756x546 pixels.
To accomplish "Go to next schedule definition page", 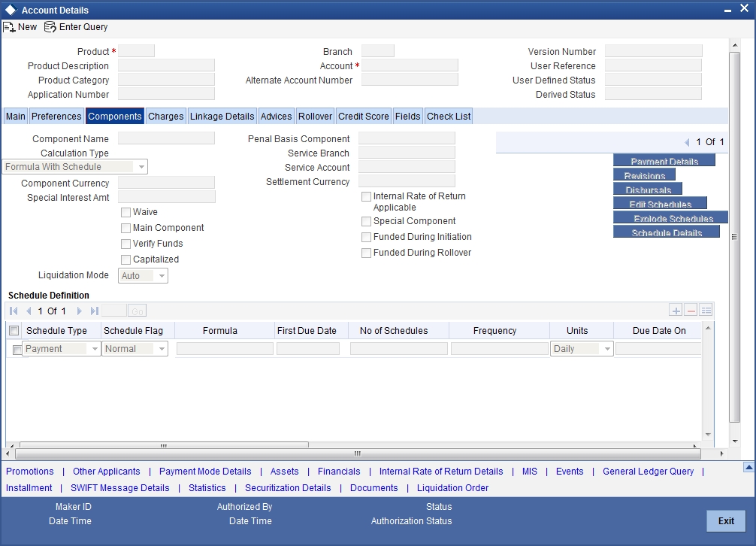I will click(x=79, y=311).
